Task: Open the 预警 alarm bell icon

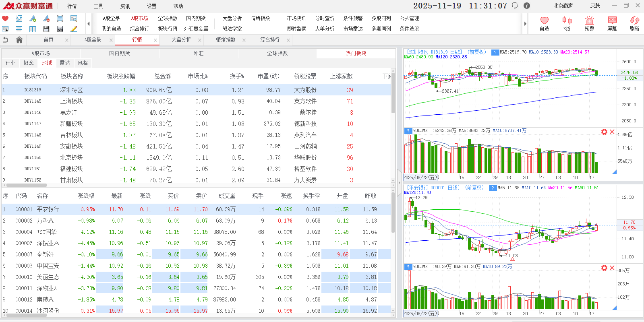Action: (589, 23)
